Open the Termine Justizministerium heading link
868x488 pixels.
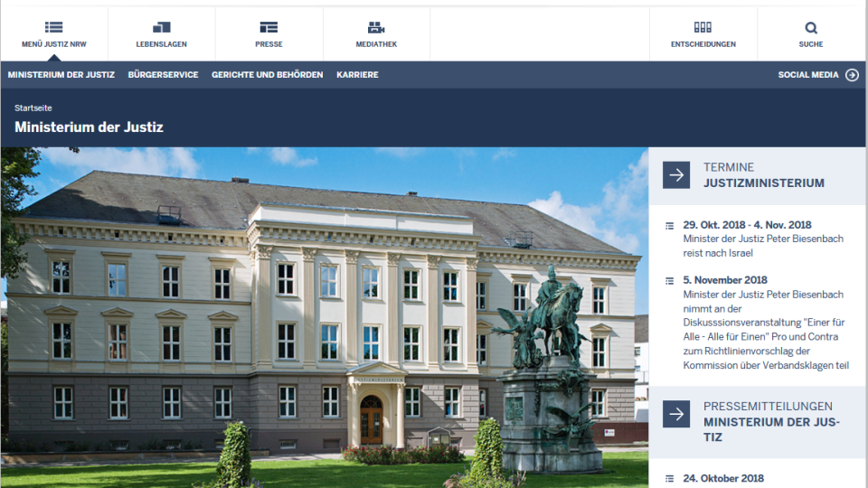tap(764, 174)
